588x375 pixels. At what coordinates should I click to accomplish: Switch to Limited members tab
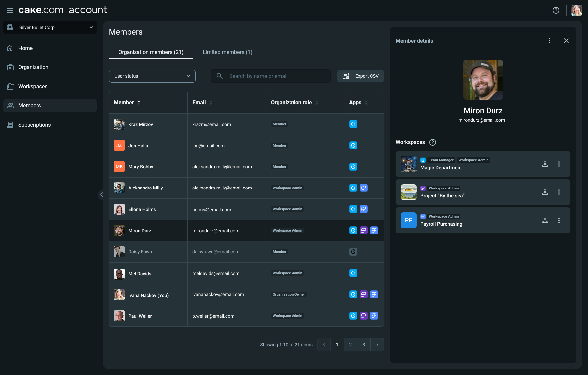[227, 52]
